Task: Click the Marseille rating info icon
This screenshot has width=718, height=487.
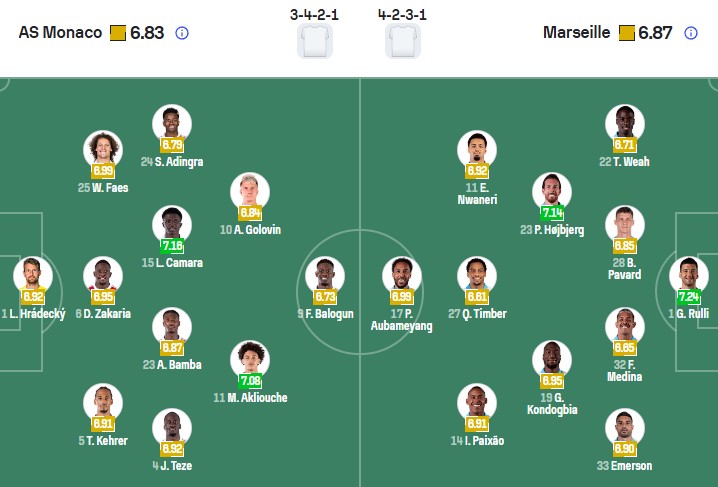Action: click(x=691, y=33)
